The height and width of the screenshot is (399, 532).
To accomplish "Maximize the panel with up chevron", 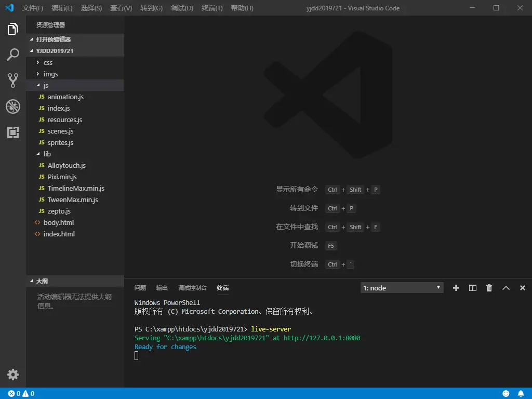I will click(506, 288).
